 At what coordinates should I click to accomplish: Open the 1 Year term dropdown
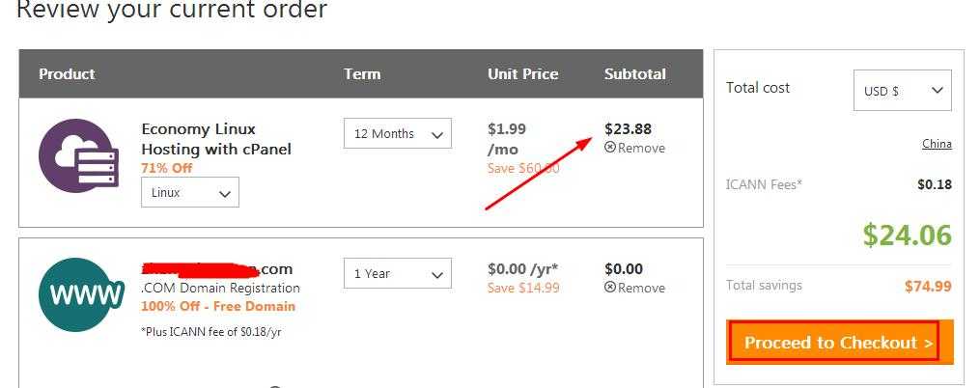pos(397,274)
